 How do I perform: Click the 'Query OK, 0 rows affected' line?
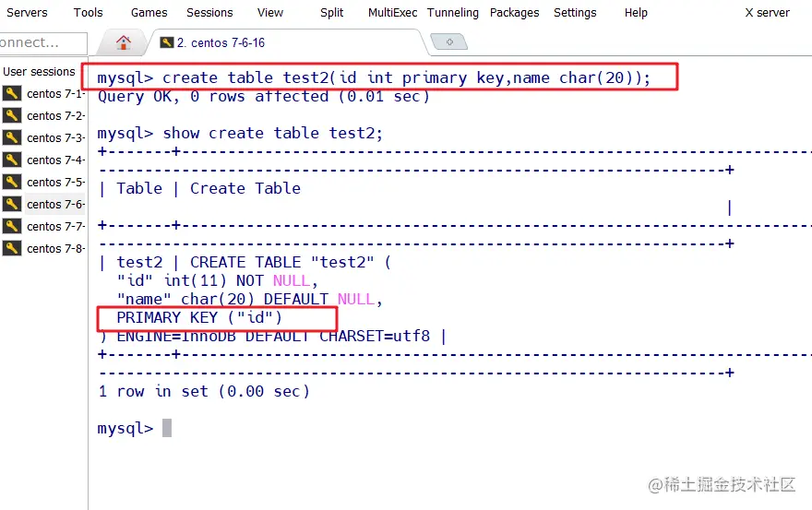click(x=264, y=96)
